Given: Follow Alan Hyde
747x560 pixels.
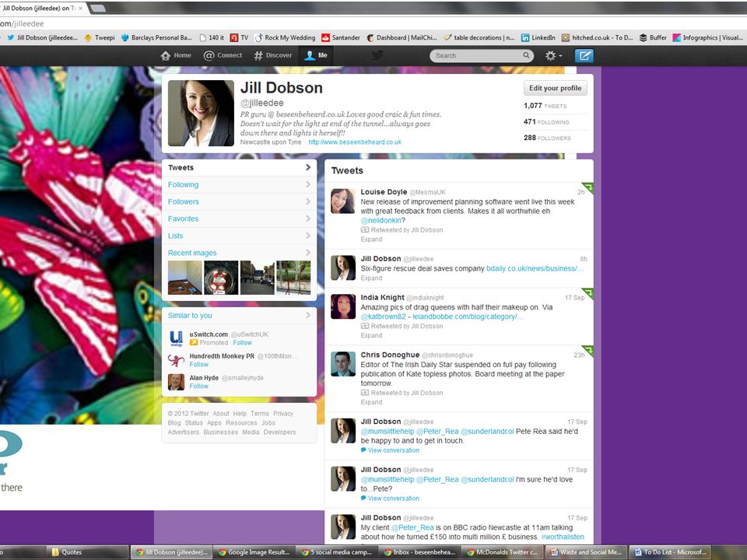Looking at the screenshot, I should (x=199, y=387).
